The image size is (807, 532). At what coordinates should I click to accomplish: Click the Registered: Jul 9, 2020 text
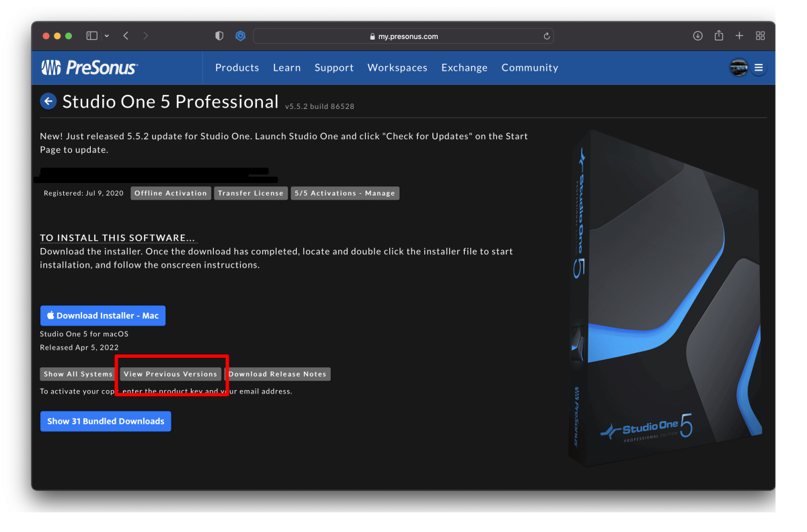(x=84, y=193)
